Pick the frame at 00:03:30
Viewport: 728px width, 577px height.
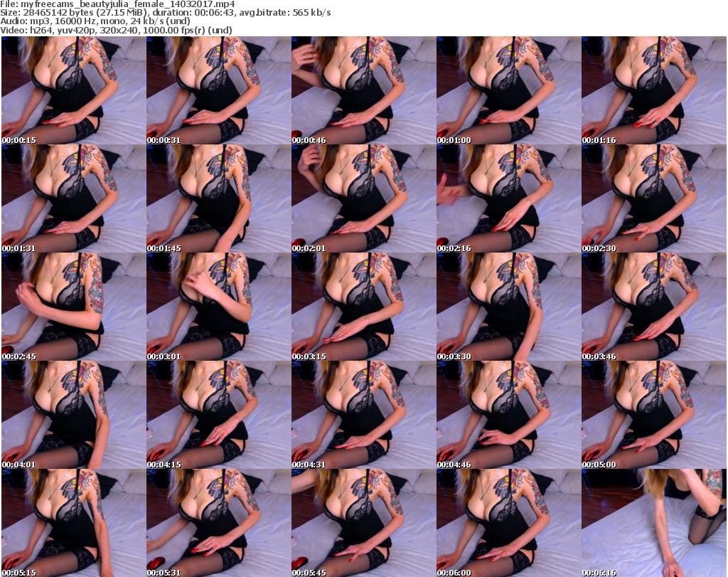click(508, 307)
